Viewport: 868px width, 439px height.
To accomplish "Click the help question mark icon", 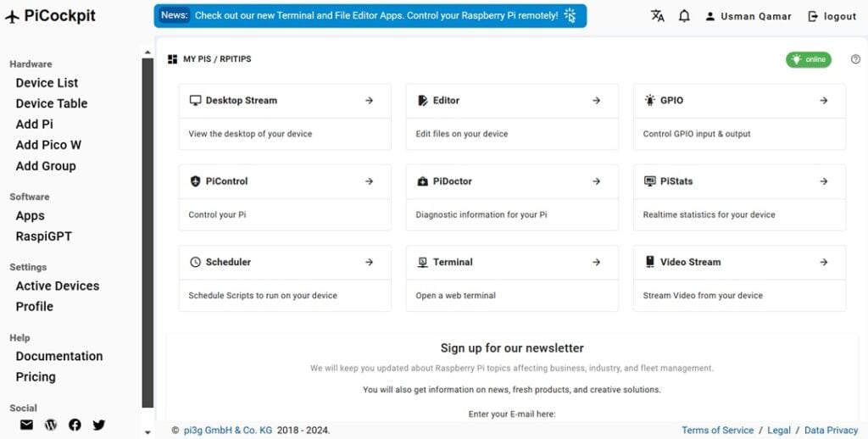I will [855, 59].
